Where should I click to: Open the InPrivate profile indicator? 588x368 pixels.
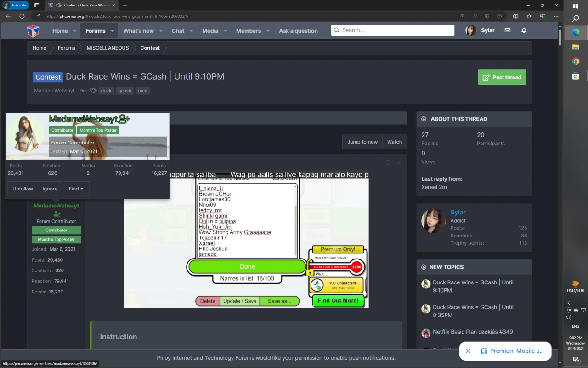point(16,5)
